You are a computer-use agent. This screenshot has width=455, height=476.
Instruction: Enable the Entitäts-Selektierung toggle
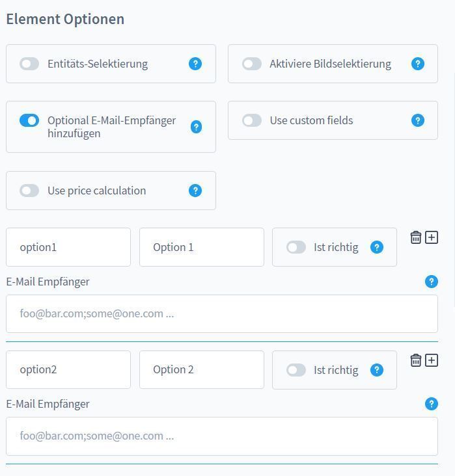click(29, 64)
